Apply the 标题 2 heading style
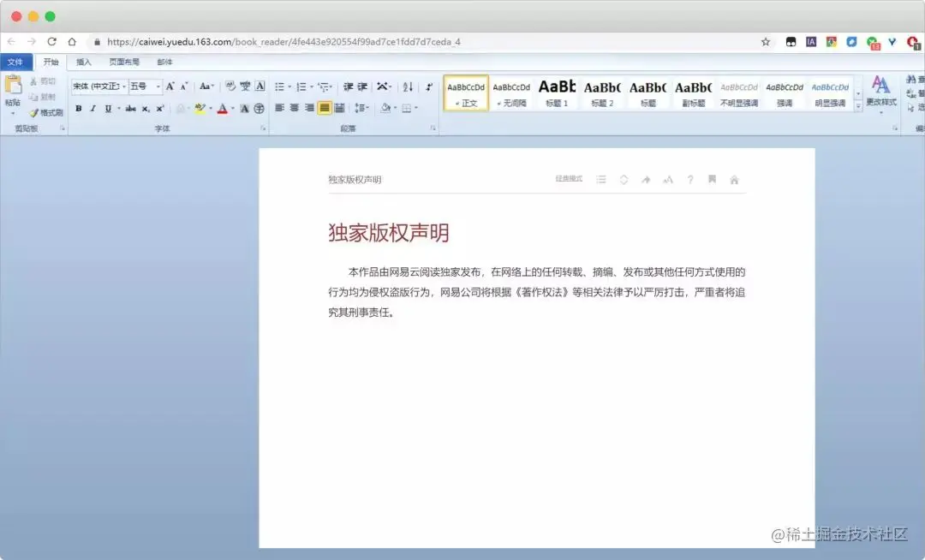The image size is (925, 560). [602, 93]
